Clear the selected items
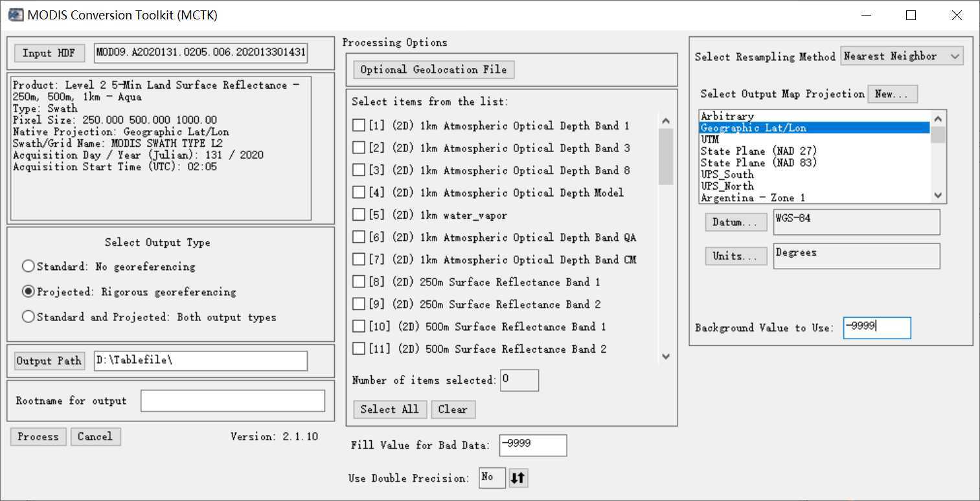This screenshot has width=980, height=501. point(453,409)
